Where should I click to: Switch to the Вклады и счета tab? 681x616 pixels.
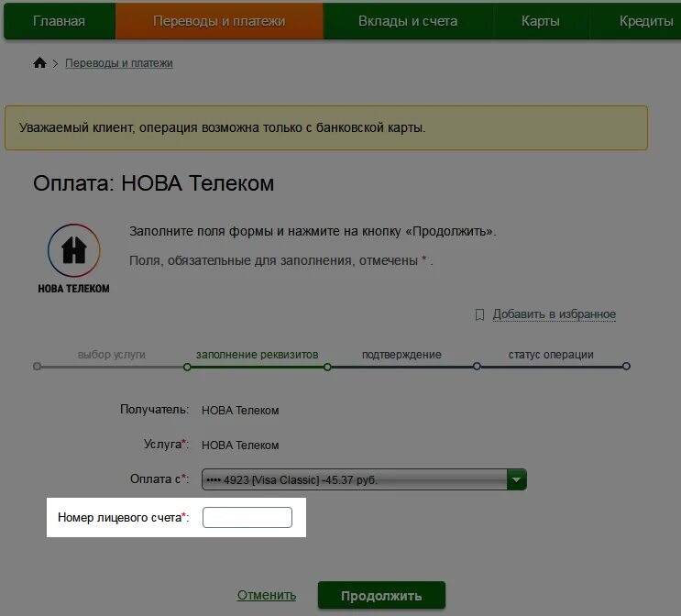(x=408, y=21)
